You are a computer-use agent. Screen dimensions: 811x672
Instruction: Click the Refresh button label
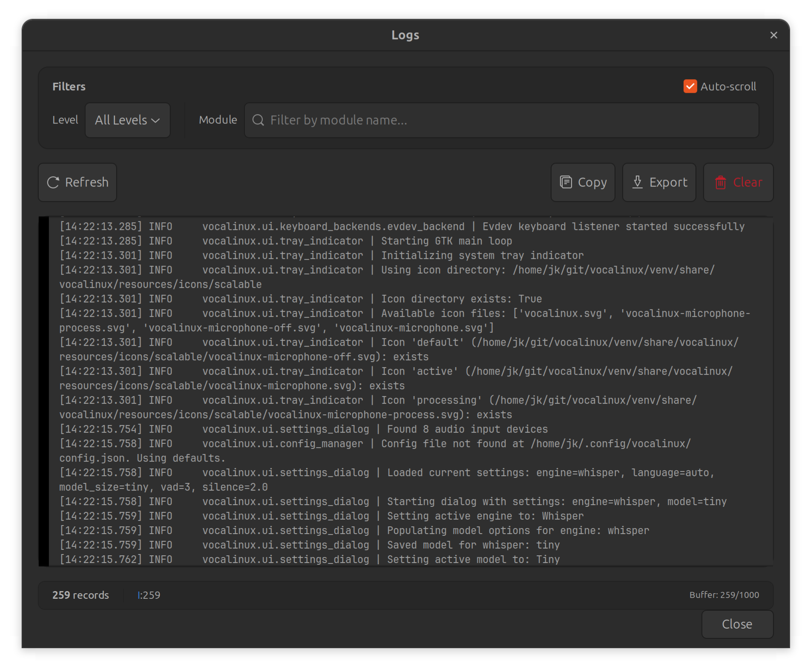(87, 183)
